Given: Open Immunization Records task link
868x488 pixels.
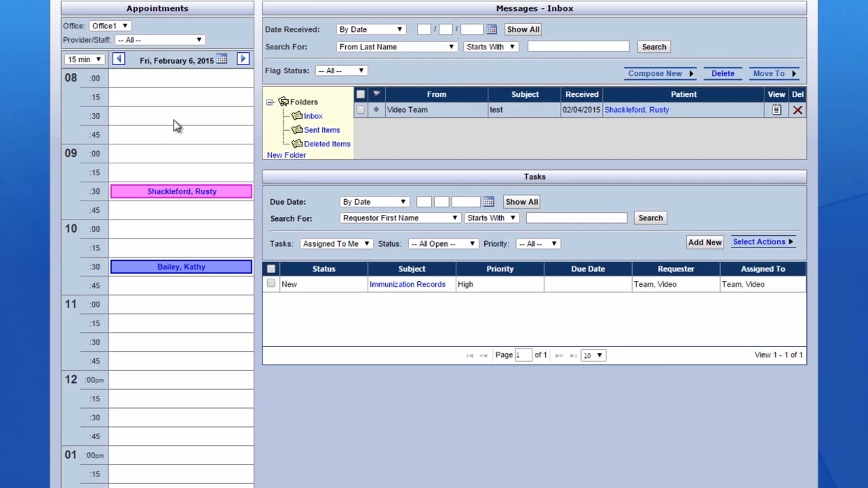Looking at the screenshot, I should tap(407, 284).
